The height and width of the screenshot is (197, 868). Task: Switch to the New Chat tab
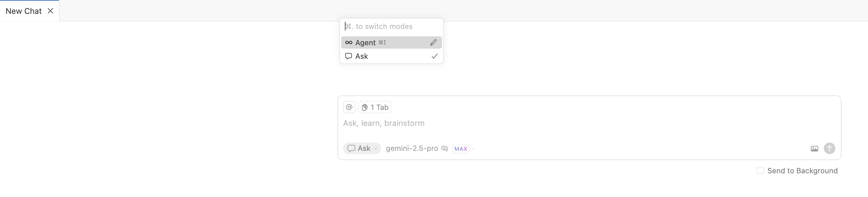click(x=24, y=11)
